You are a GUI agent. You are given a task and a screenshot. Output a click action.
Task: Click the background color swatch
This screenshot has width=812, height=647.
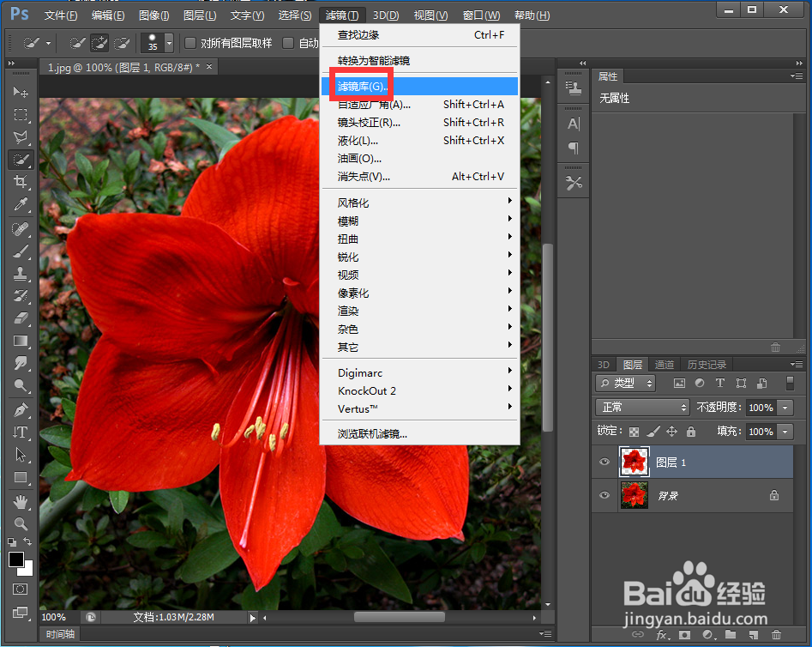[27, 571]
